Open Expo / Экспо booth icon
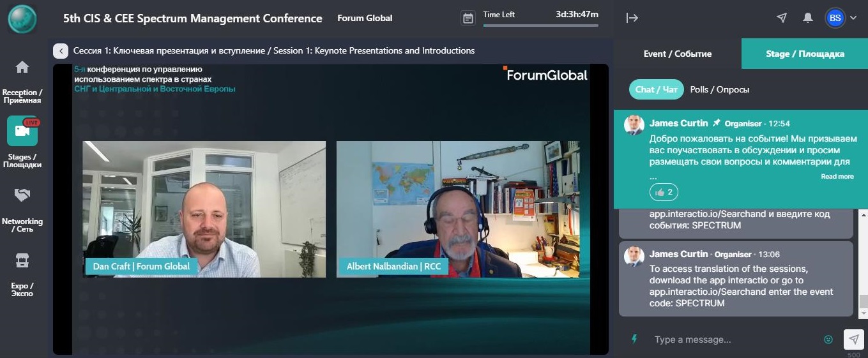The height and width of the screenshot is (358, 868). coord(22,260)
